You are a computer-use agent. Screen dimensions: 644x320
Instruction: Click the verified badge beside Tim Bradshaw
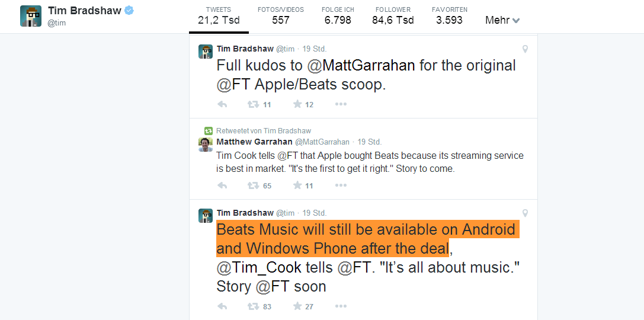pyautogui.click(x=128, y=11)
